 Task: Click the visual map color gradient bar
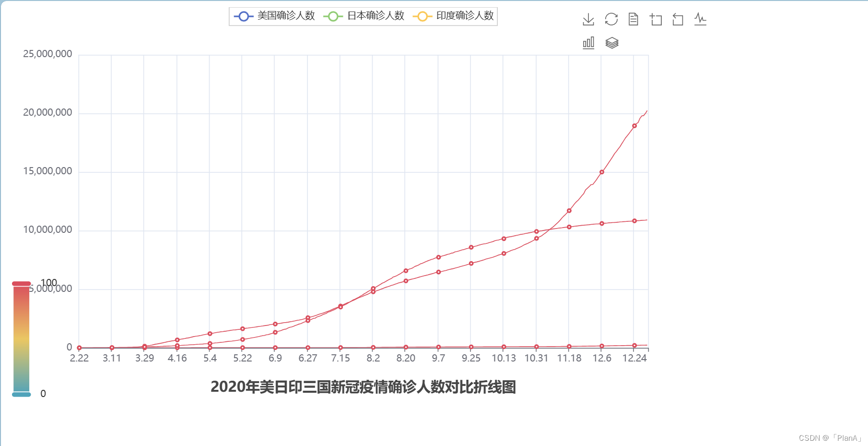click(22, 339)
